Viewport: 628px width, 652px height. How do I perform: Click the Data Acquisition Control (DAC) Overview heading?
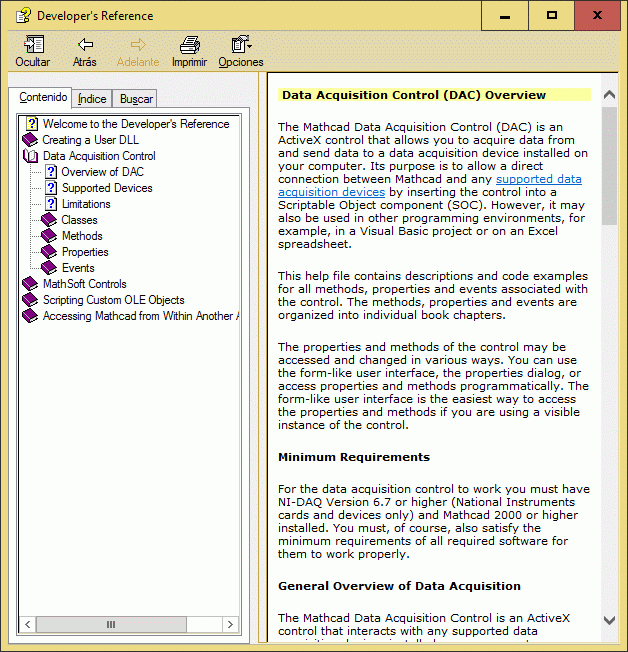(x=414, y=95)
